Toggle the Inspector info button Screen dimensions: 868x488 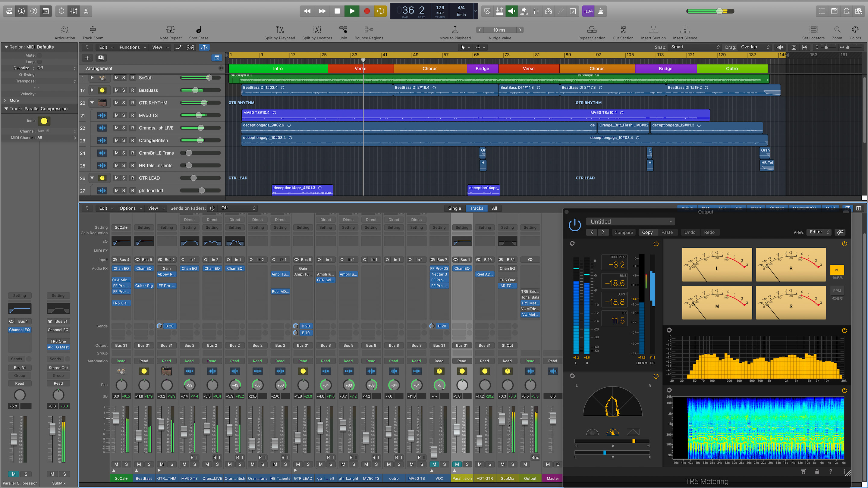click(x=22, y=11)
